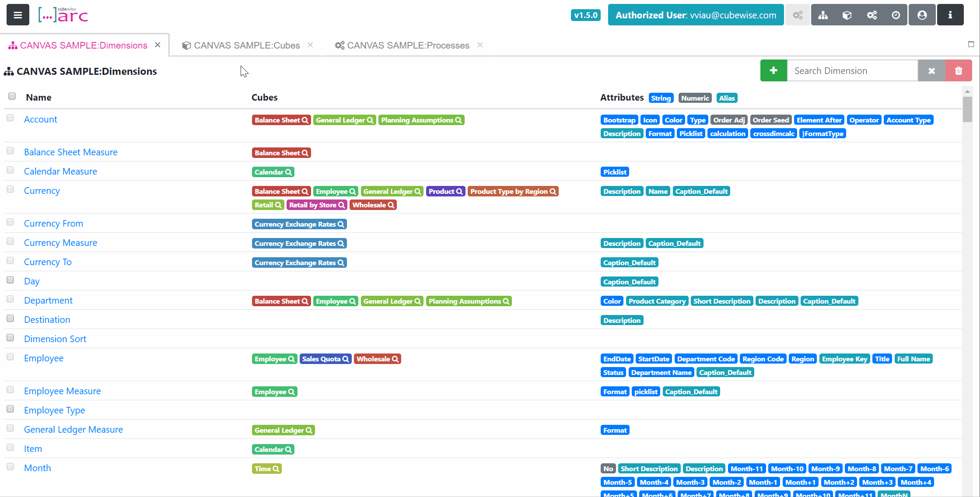Screen dimensions: 980x497
Task: Click the green add dimension plus button
Action: (773, 71)
